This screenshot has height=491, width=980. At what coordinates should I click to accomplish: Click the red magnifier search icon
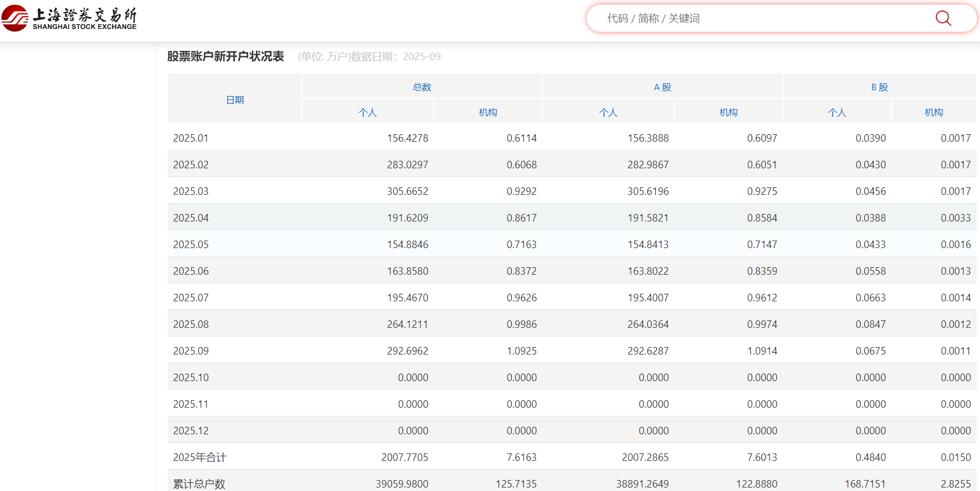(943, 19)
